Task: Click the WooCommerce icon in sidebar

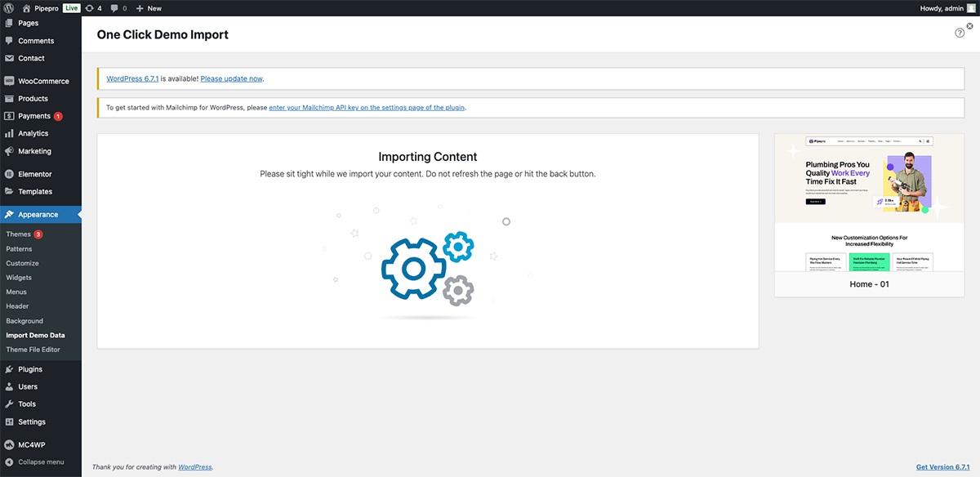Action: click(9, 81)
